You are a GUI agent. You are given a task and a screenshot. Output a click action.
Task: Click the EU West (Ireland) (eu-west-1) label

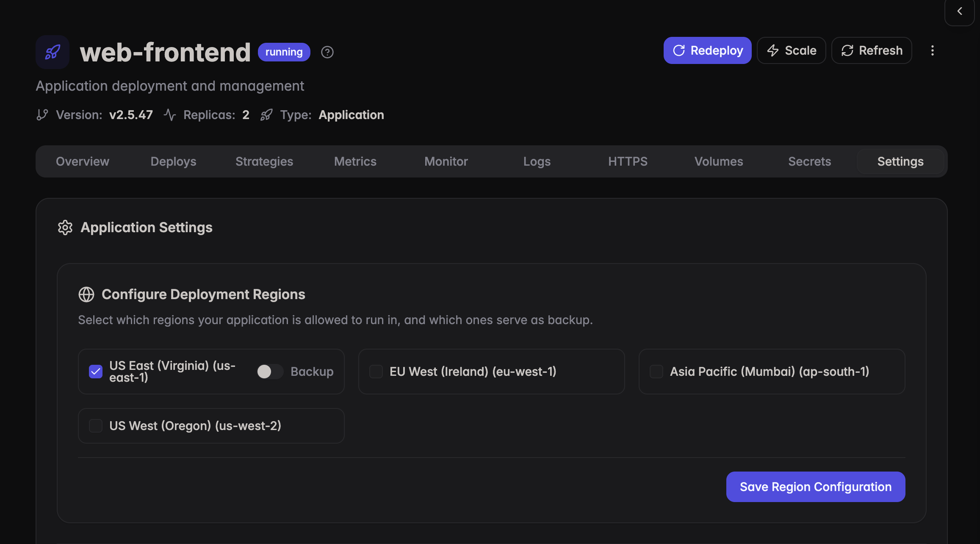473,372
